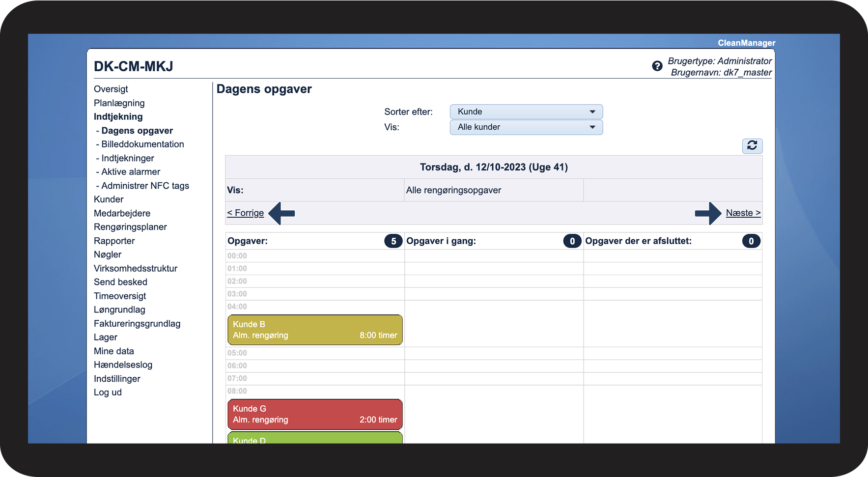Open the yellow Kunde B task card
868x477 pixels.
[x=315, y=330]
